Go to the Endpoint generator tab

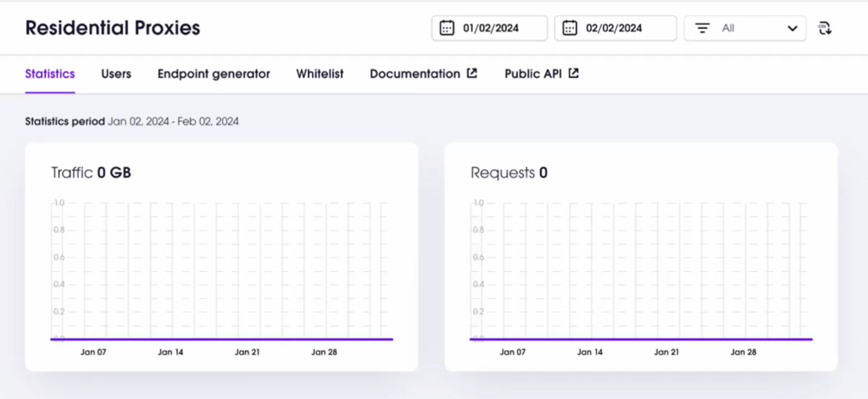coord(214,74)
